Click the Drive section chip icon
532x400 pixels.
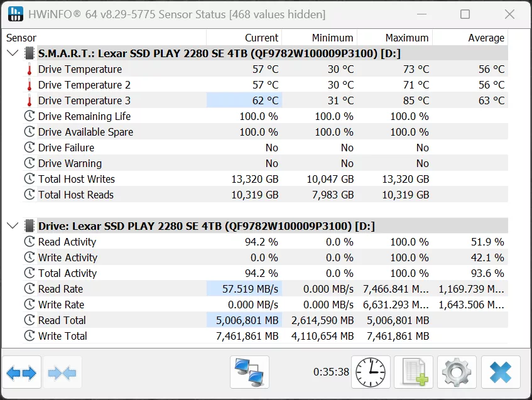coord(30,226)
